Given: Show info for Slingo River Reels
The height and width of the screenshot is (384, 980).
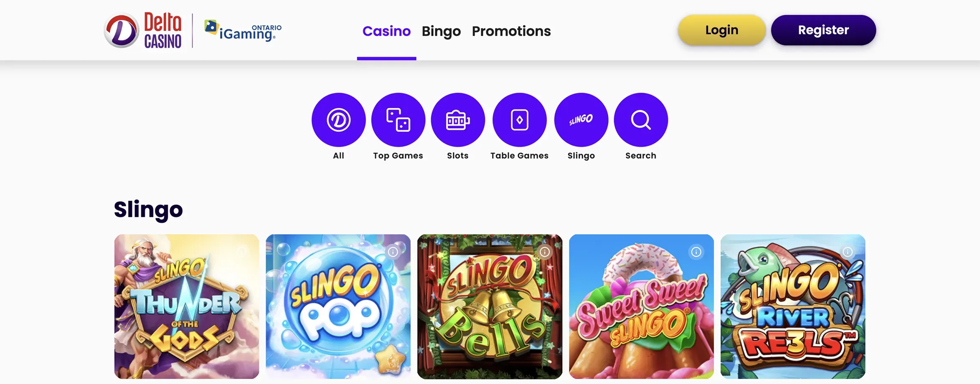Looking at the screenshot, I should pos(848,252).
